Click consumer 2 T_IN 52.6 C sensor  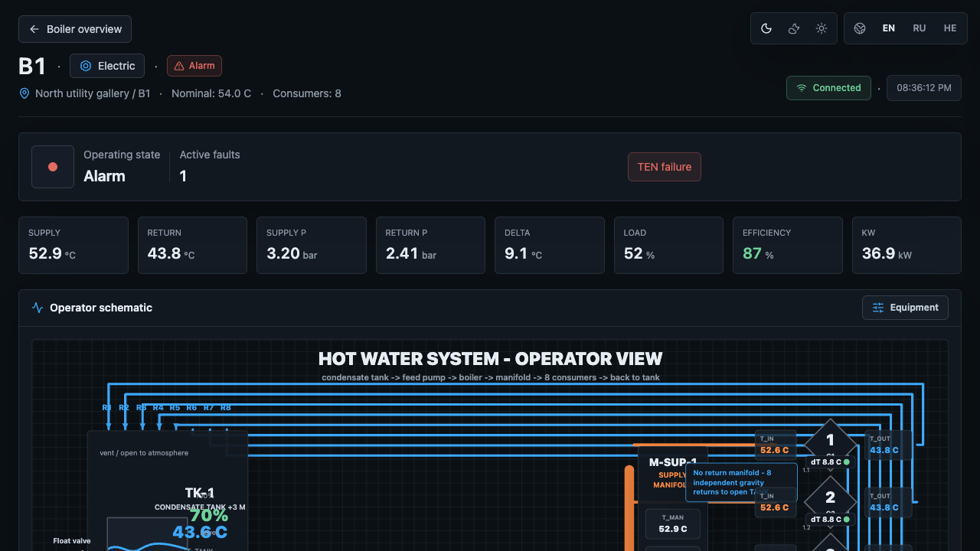[775, 502]
